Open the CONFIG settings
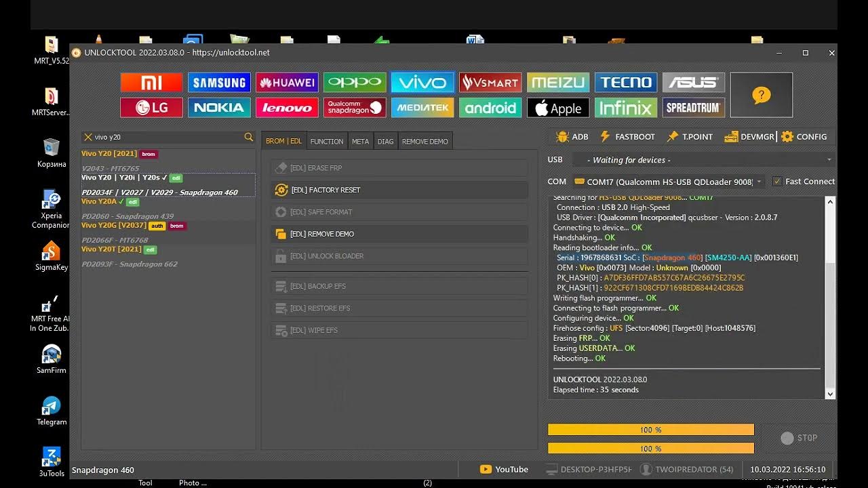868x488 pixels. coord(804,137)
